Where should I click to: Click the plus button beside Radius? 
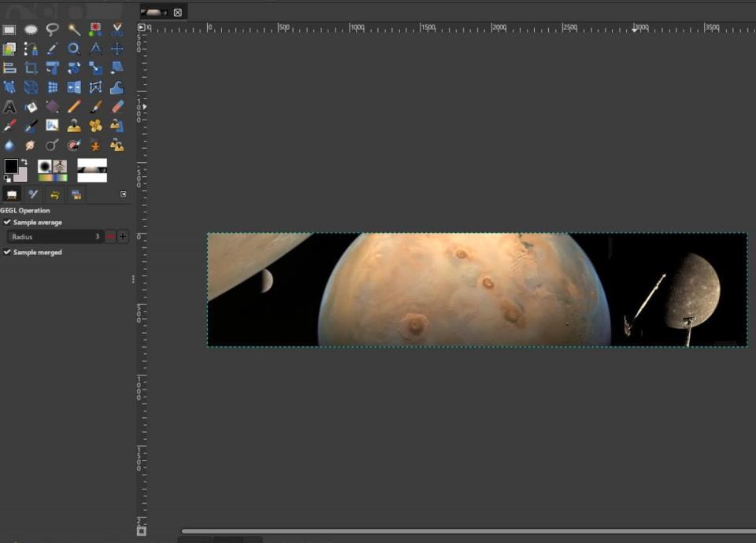123,237
